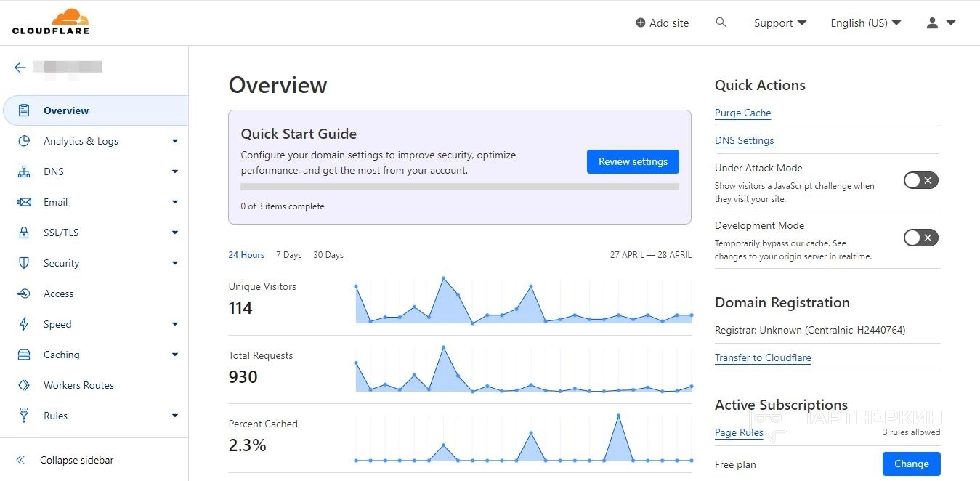
Task: Click the Collapse sidebar double-chevron icon
Action: tap(20, 460)
